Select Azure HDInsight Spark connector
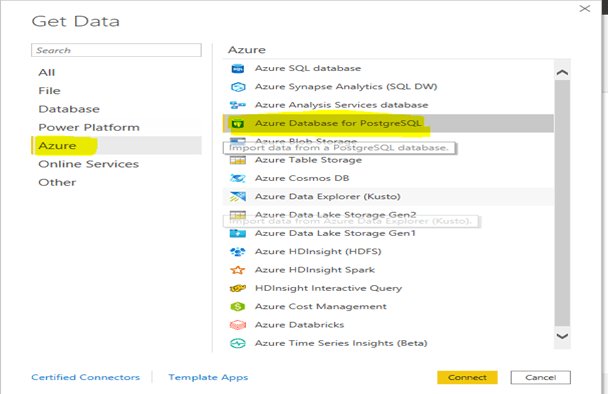 (x=389, y=270)
